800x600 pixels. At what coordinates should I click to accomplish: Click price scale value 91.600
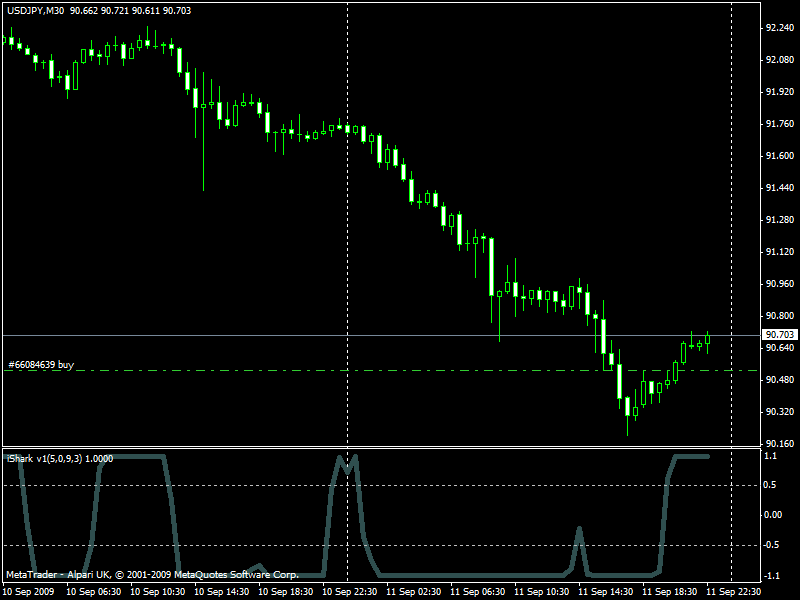coord(780,156)
